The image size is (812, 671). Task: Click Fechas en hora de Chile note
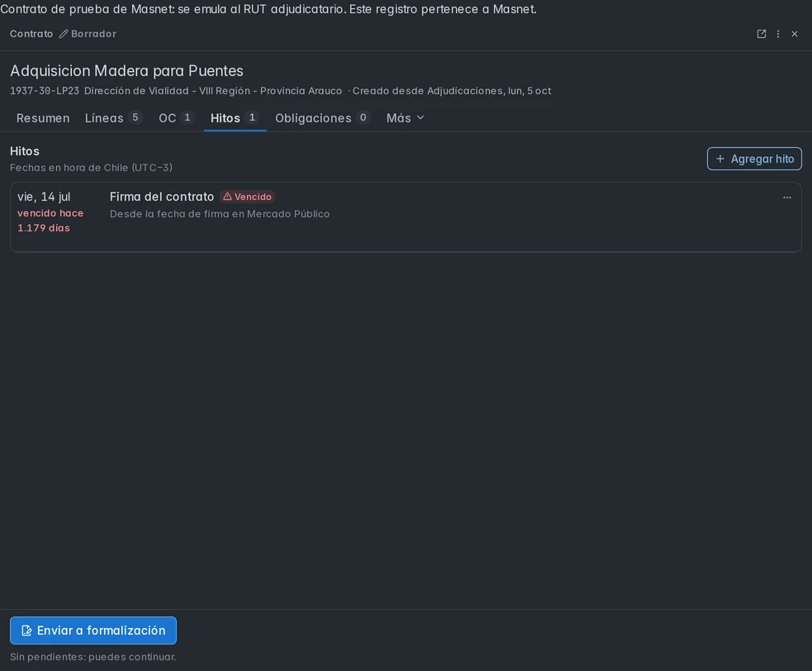point(91,168)
